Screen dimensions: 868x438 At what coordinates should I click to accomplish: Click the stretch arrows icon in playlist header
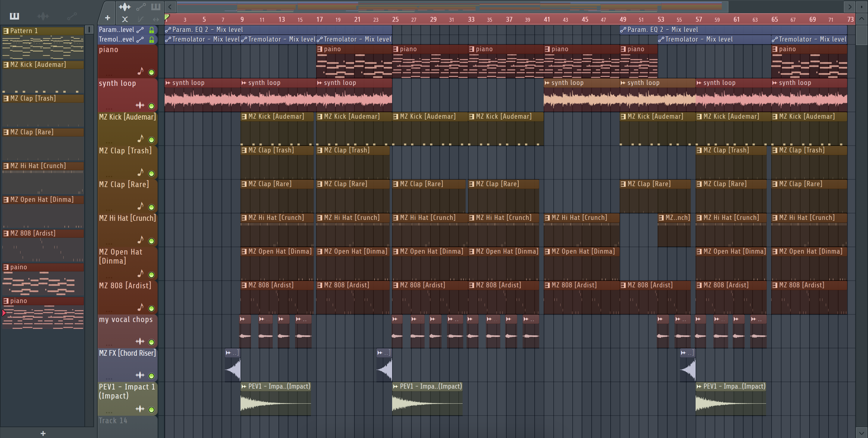[156, 20]
